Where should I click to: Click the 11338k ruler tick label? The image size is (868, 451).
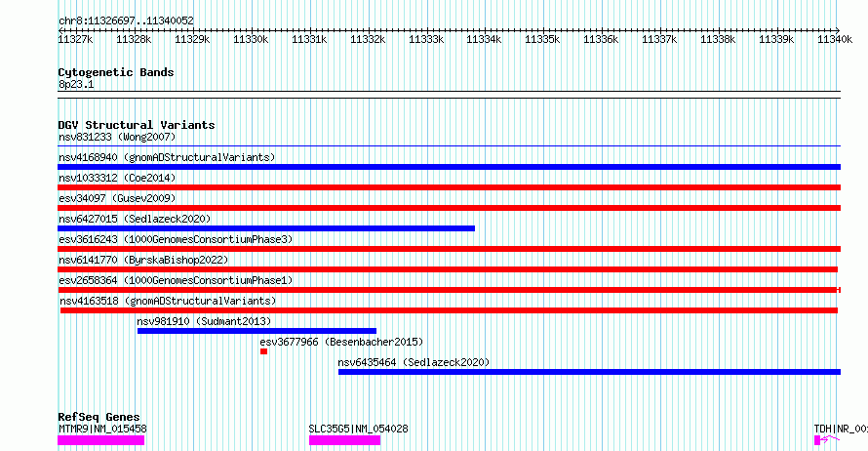click(718, 39)
